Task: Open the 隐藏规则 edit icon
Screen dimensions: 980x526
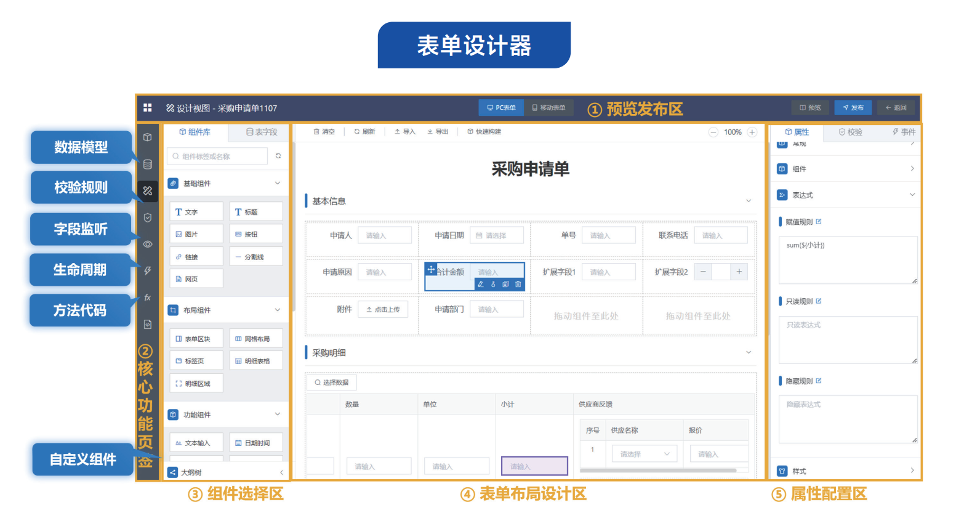Action: [x=819, y=381]
